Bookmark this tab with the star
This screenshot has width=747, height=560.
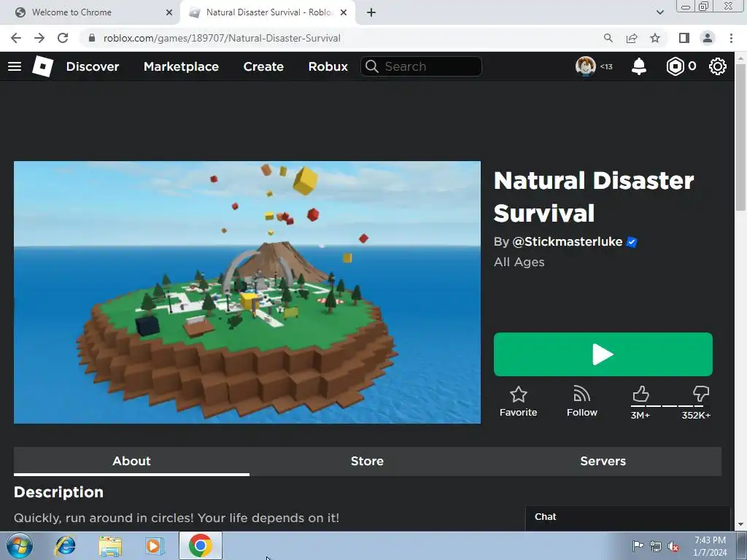tap(655, 38)
